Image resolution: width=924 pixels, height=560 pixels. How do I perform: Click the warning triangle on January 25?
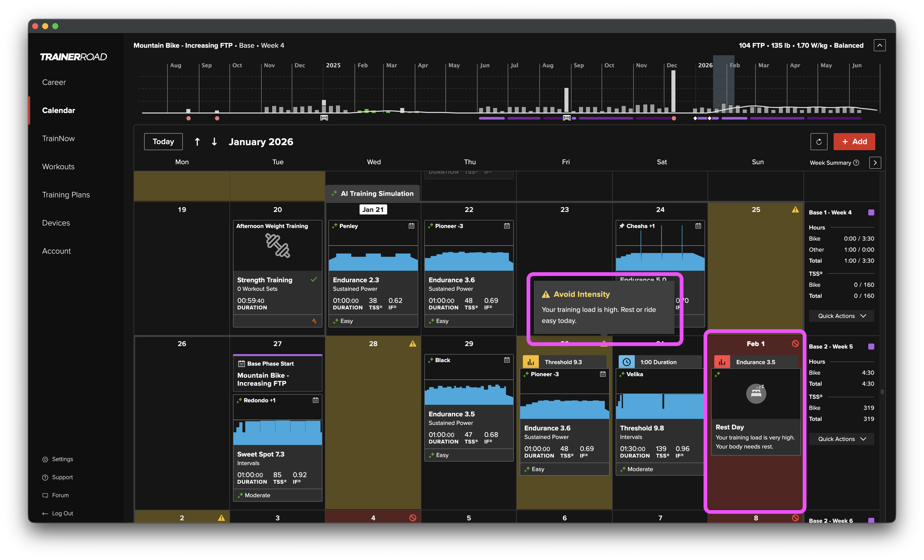coord(795,210)
